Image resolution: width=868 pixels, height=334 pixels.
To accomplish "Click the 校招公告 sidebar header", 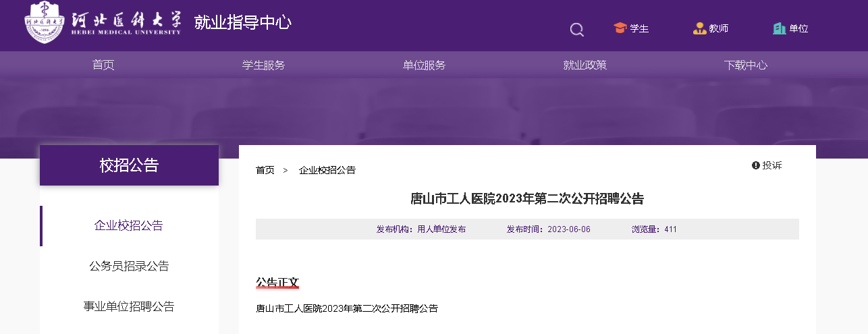I will 129,165.
